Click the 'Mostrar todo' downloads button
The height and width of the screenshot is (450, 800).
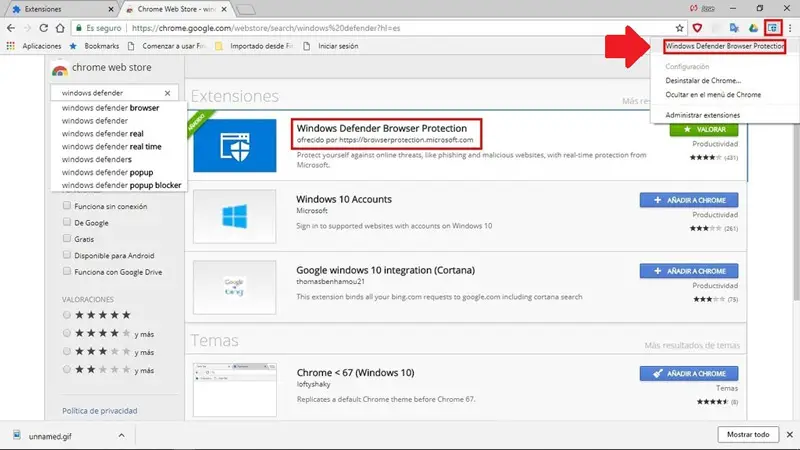[748, 435]
